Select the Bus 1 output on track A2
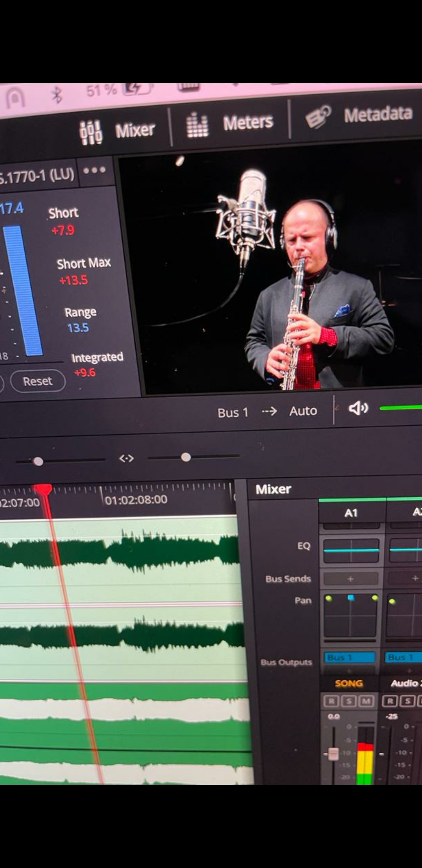 coord(404,657)
